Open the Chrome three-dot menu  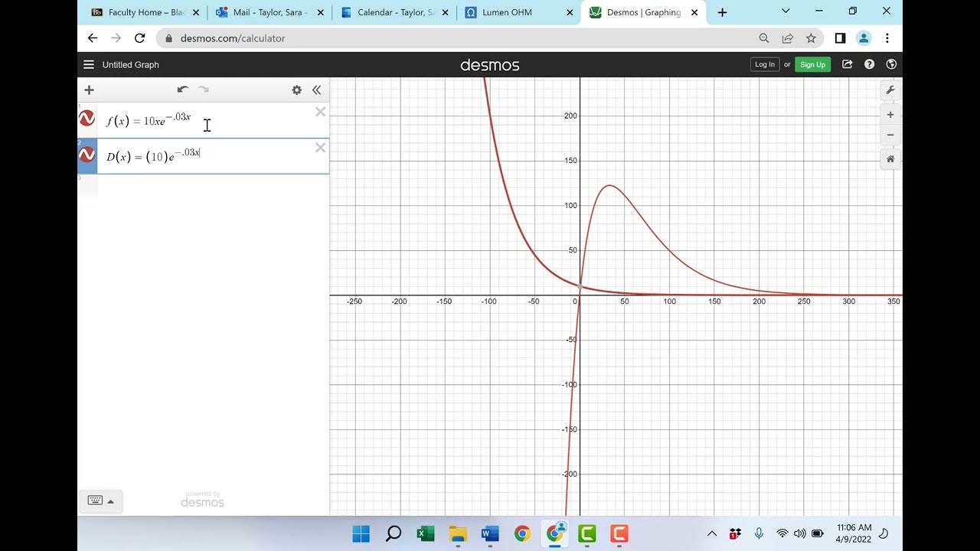(887, 38)
